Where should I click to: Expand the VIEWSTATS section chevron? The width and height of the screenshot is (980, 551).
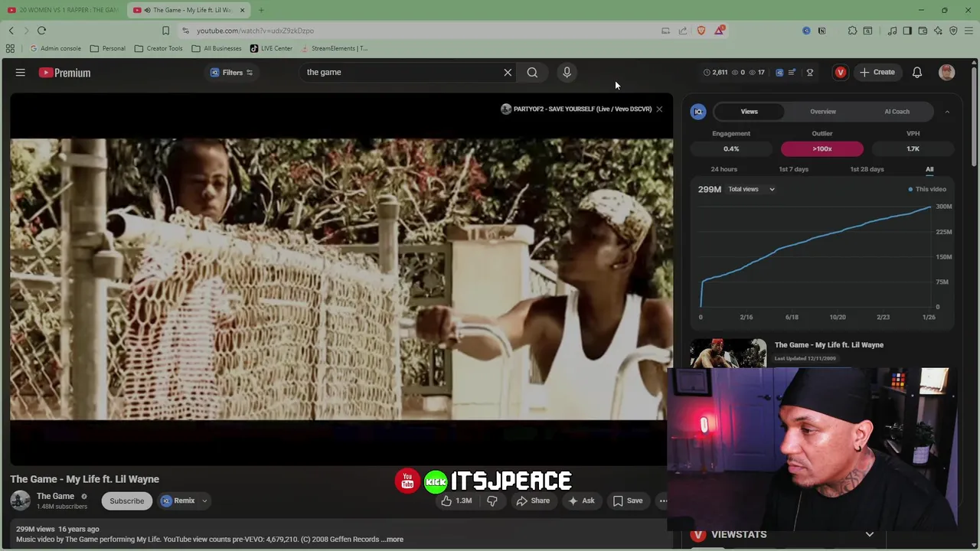pyautogui.click(x=870, y=534)
